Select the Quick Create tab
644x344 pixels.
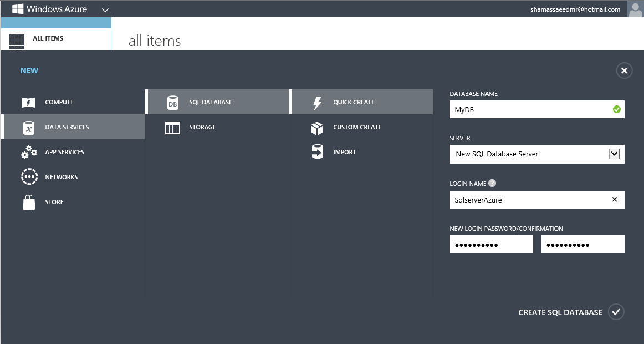[x=354, y=102]
